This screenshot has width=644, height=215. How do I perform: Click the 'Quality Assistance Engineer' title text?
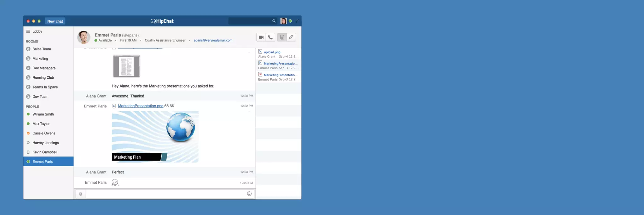165,40
